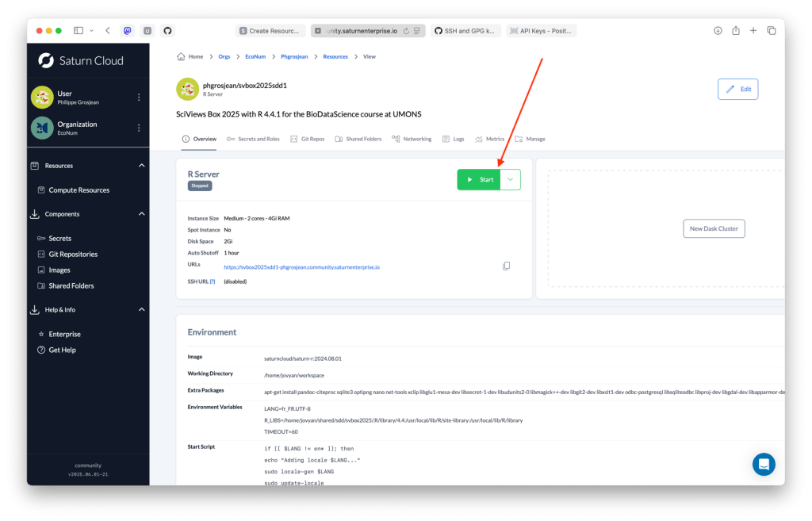
Task: Collapse the Components sidebar section
Action: coord(141,214)
